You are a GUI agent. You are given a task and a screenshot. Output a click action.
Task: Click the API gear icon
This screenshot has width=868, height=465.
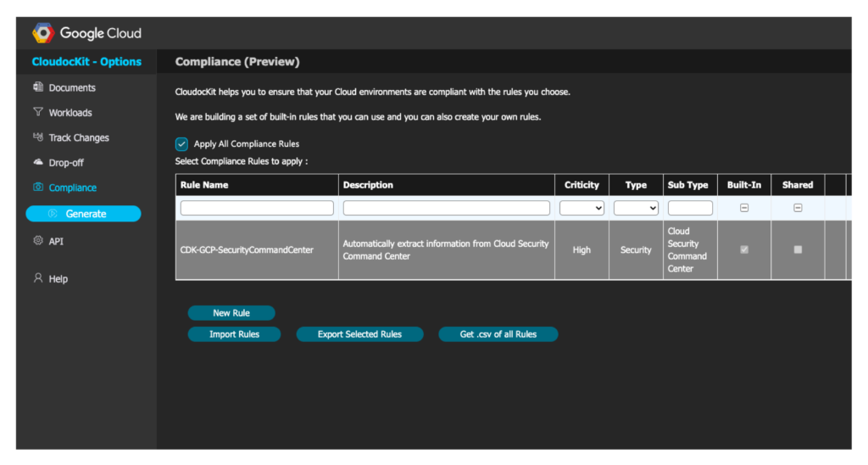click(x=38, y=240)
